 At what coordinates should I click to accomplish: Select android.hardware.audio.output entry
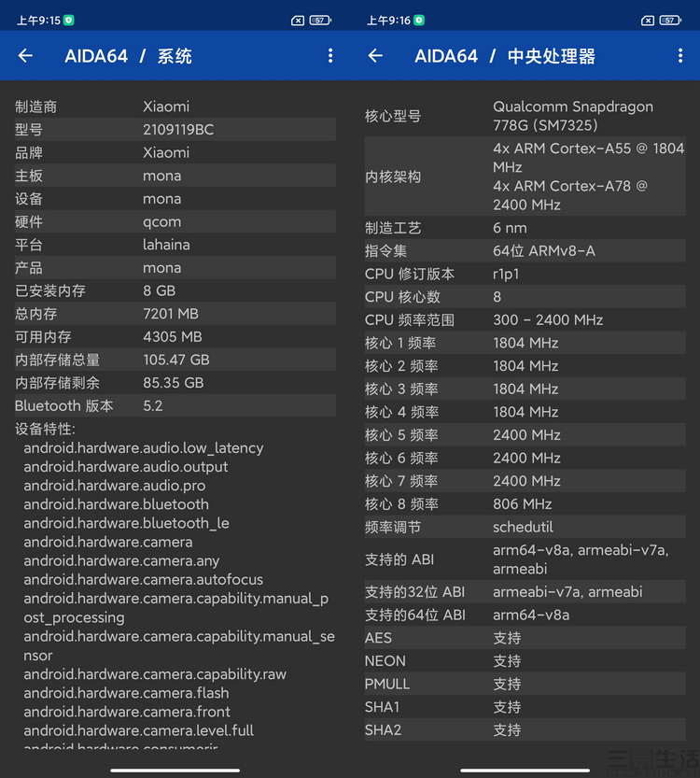point(126,467)
